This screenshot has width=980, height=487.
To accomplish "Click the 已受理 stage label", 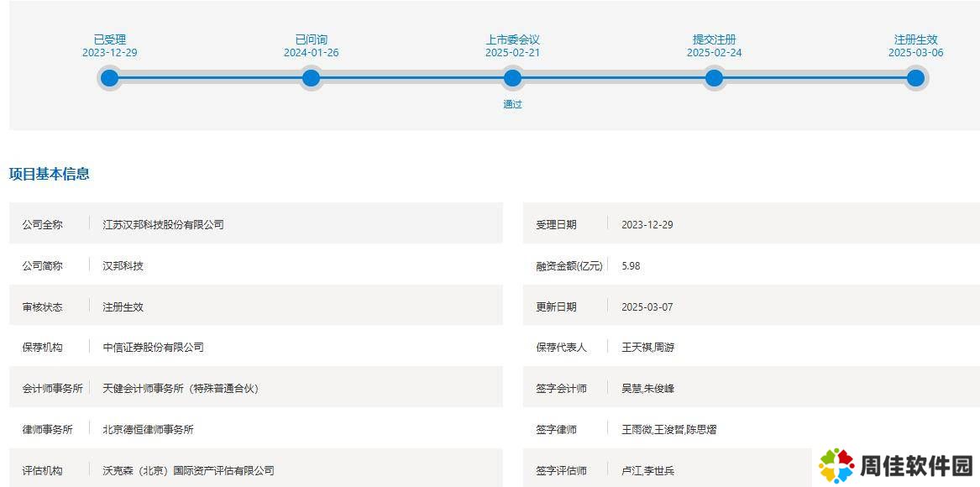I will (109, 40).
